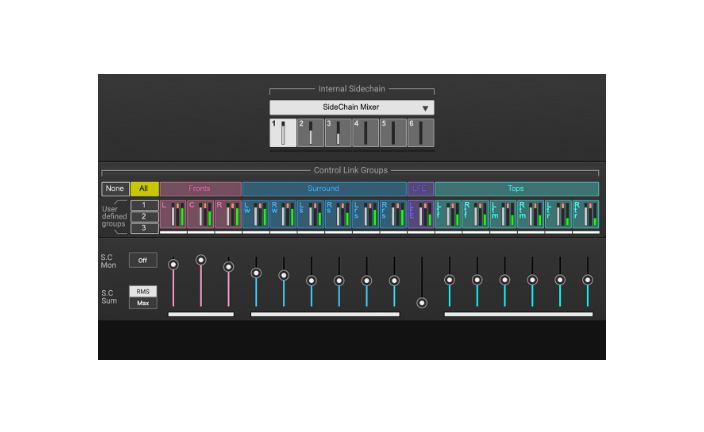The height and width of the screenshot is (432, 704).
Task: Select the Rtf top channel meter
Action: coord(475,215)
